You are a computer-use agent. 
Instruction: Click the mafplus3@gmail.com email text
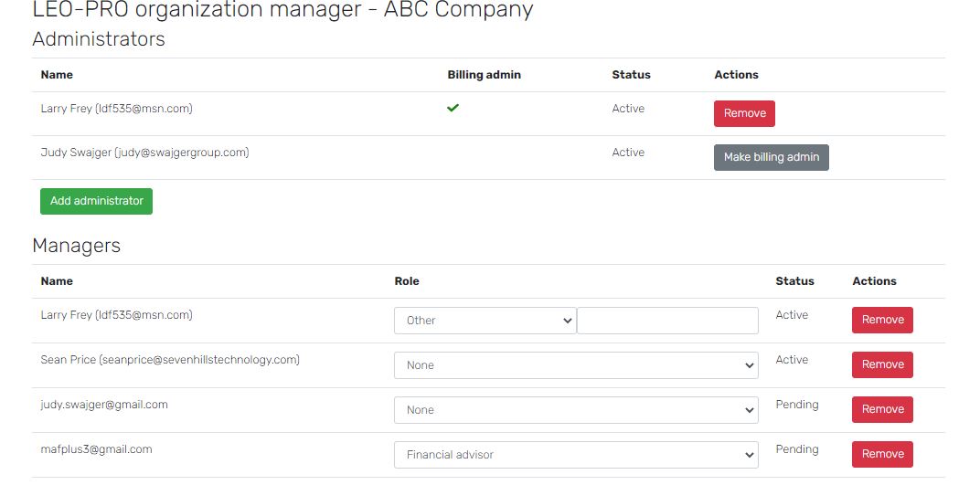(96, 449)
